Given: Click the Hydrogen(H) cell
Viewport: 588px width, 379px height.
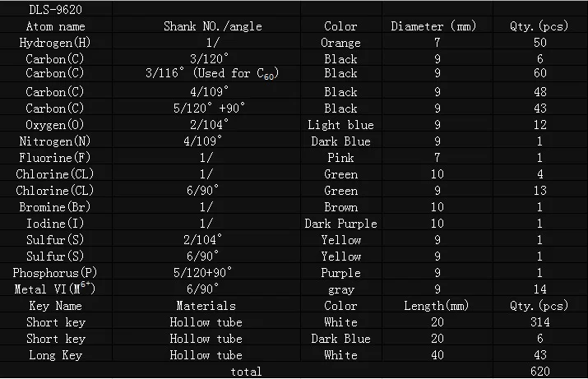Looking at the screenshot, I should 56,43.
